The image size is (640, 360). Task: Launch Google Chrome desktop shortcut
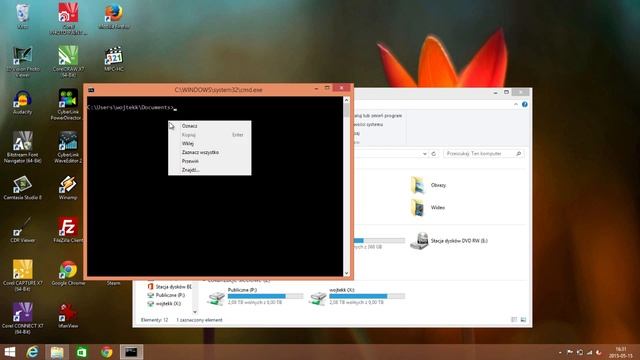click(x=68, y=273)
